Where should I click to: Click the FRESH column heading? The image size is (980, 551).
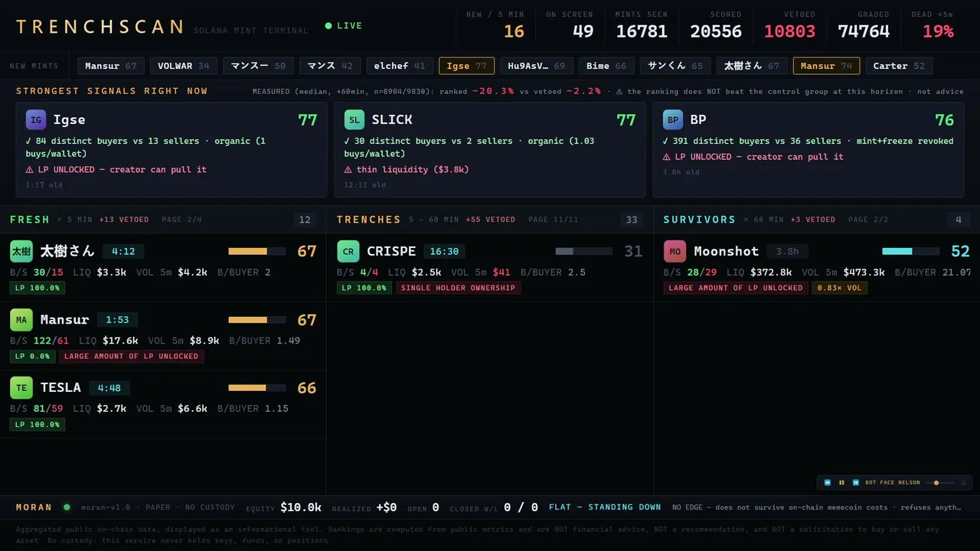[30, 220]
